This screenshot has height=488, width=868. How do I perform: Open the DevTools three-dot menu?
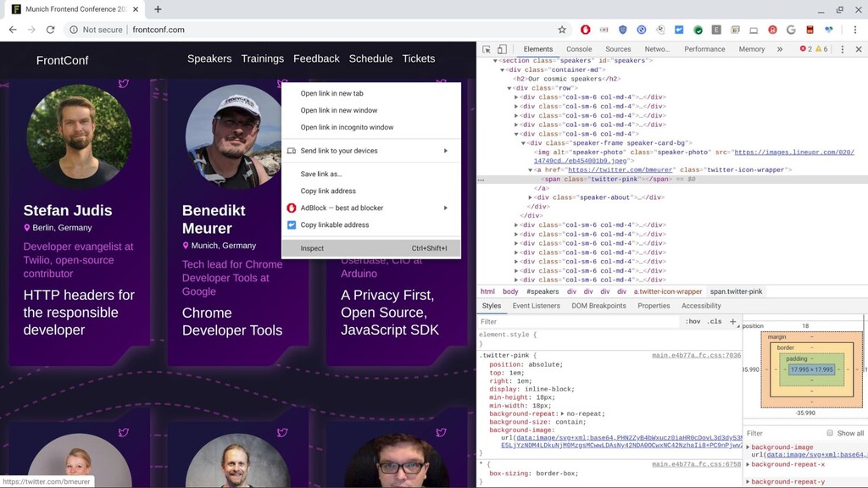pos(843,49)
